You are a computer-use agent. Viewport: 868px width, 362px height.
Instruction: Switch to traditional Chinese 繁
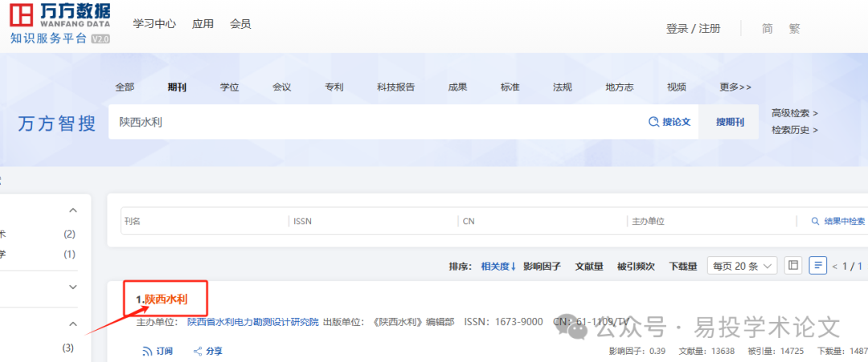point(794,29)
